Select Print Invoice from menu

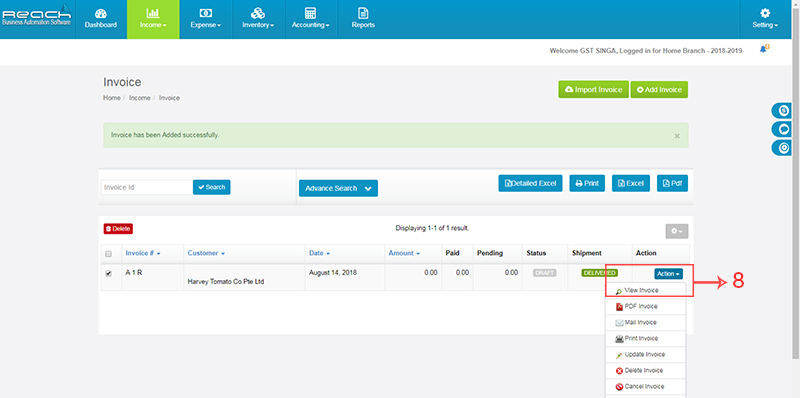pos(645,338)
